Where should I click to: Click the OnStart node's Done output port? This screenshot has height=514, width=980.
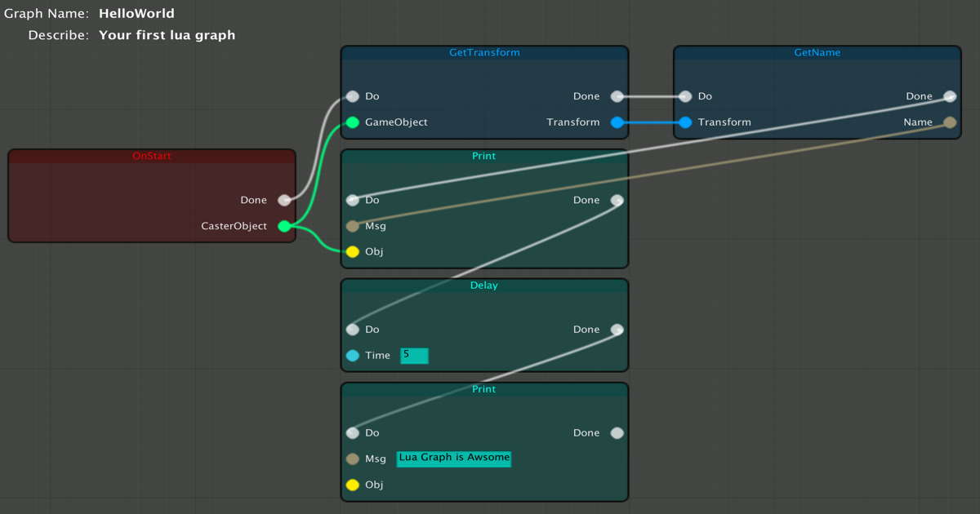click(284, 200)
